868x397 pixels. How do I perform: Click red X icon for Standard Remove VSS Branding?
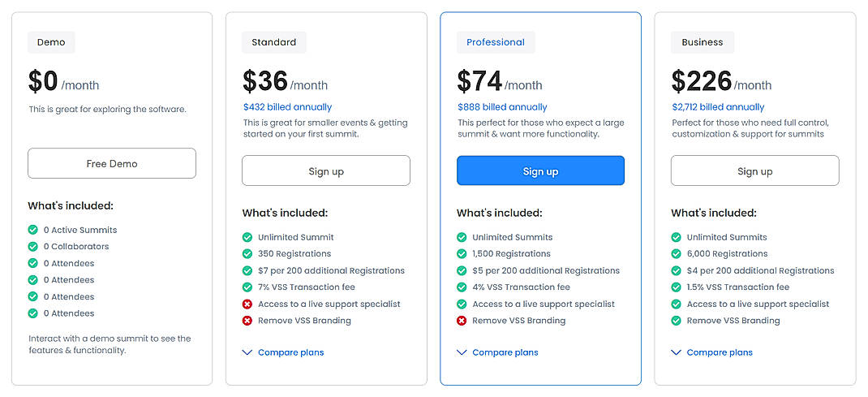(247, 321)
